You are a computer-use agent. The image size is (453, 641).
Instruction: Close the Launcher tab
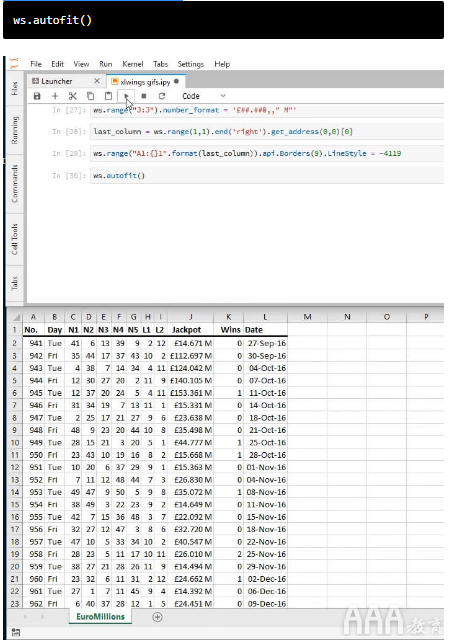click(x=97, y=81)
